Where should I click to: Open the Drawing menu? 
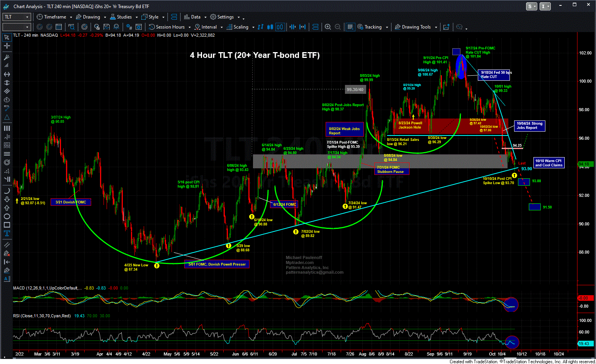point(88,17)
